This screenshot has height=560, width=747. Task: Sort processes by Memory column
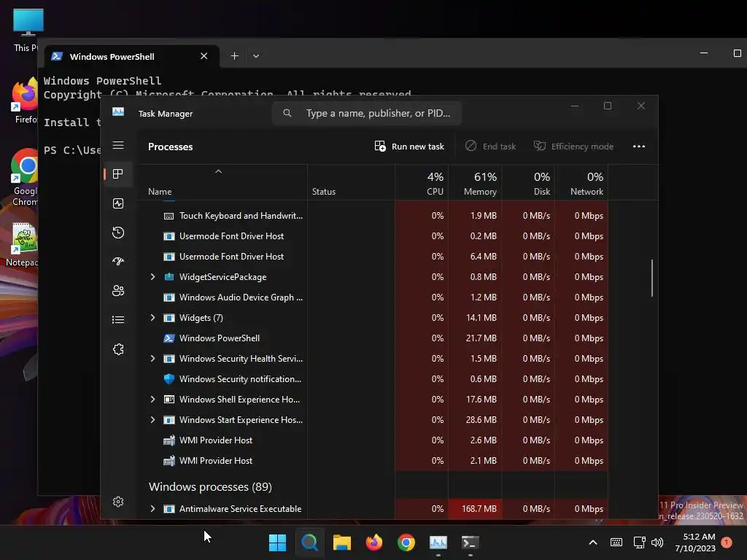click(475, 183)
